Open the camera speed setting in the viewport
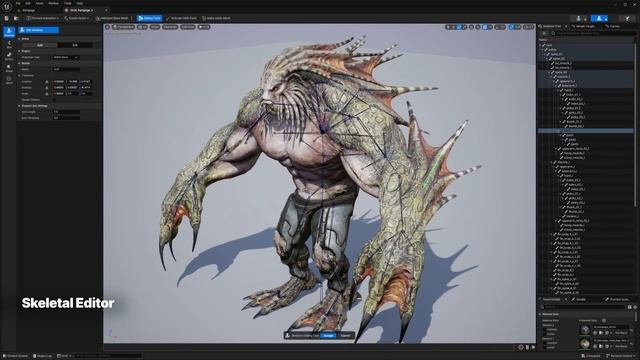Image resolution: width=640 pixels, height=360 pixels. click(529, 27)
